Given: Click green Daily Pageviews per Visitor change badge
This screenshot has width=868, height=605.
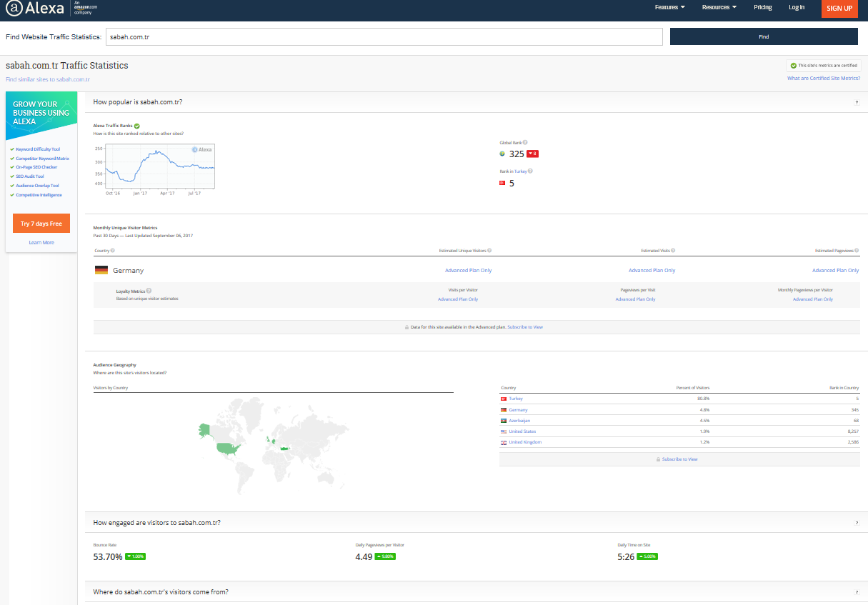Looking at the screenshot, I should pos(385,556).
